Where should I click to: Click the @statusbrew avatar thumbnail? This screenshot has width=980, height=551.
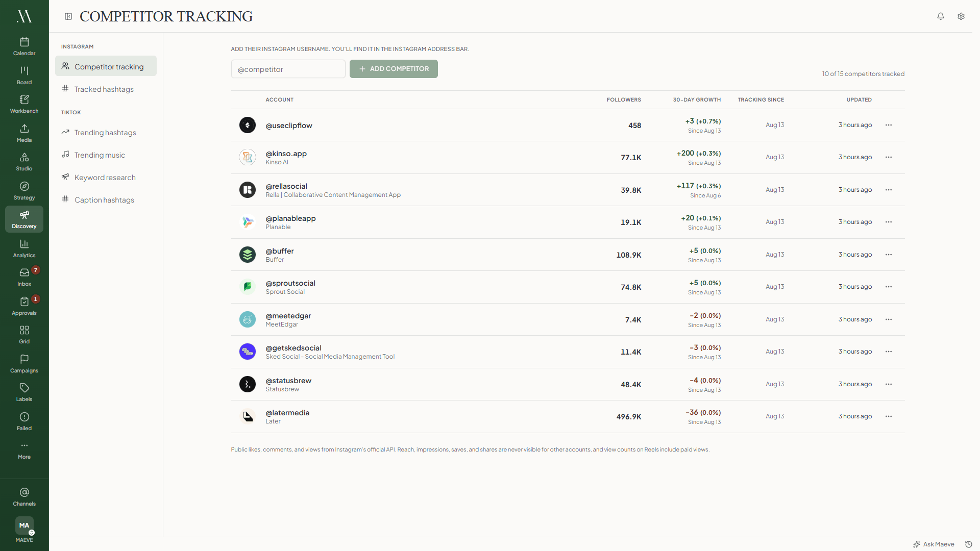(248, 384)
